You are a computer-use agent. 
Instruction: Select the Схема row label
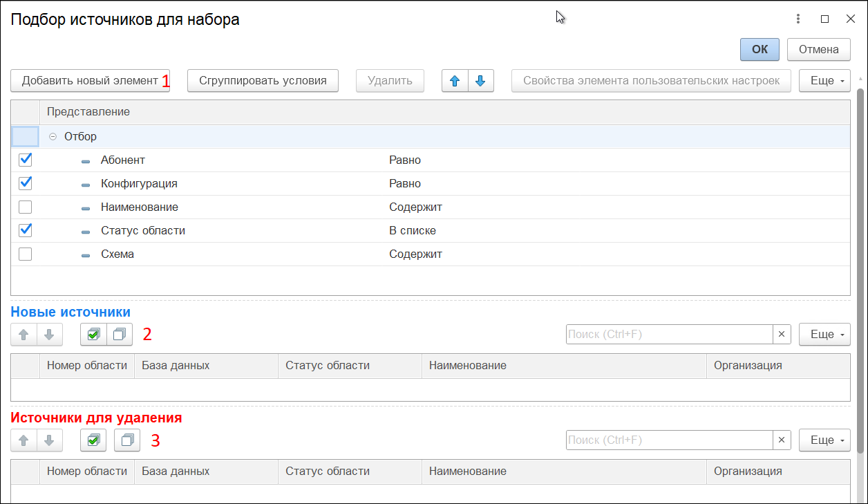117,254
